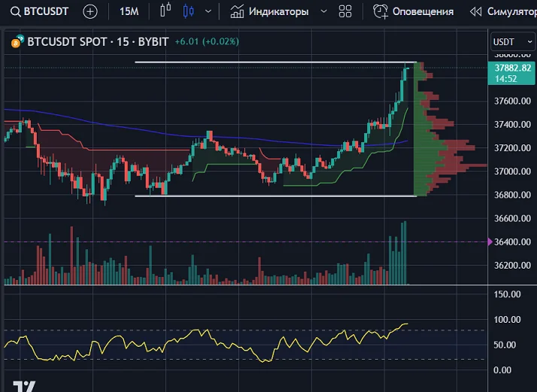Click the current price label 37882.82
Screen dimensions: 537x392
(x=511, y=73)
